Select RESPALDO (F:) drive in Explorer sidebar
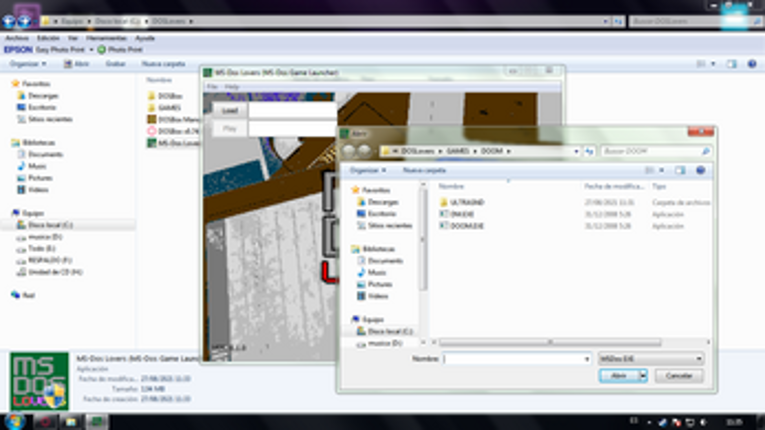765x430 pixels. (45, 260)
